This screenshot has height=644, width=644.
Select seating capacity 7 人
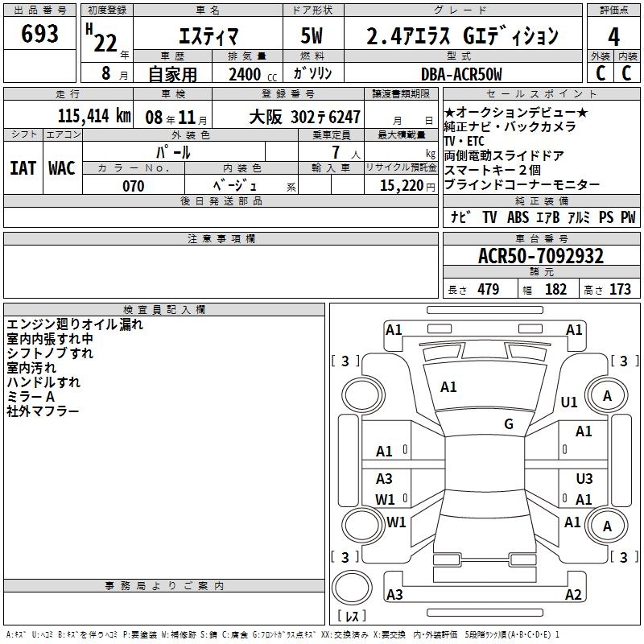click(346, 152)
